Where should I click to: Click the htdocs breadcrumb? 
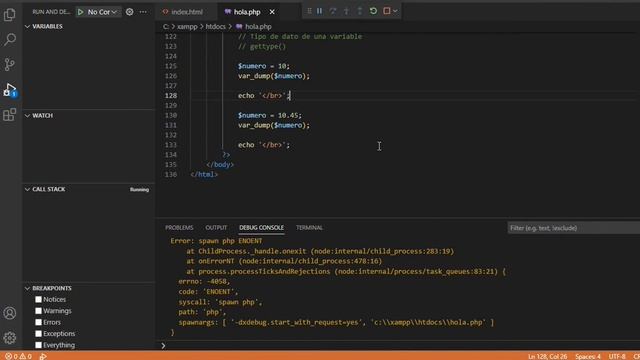216,27
